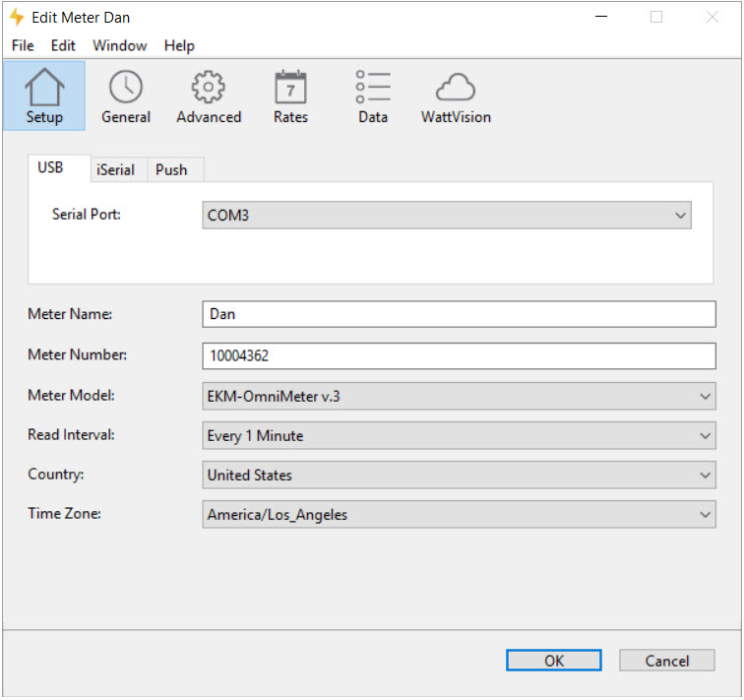Expand the Time Zone dropdown

pos(459,514)
